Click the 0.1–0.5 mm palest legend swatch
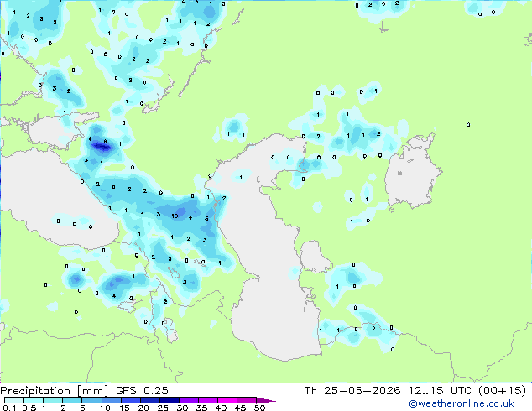532x411 pixels. coord(14,400)
